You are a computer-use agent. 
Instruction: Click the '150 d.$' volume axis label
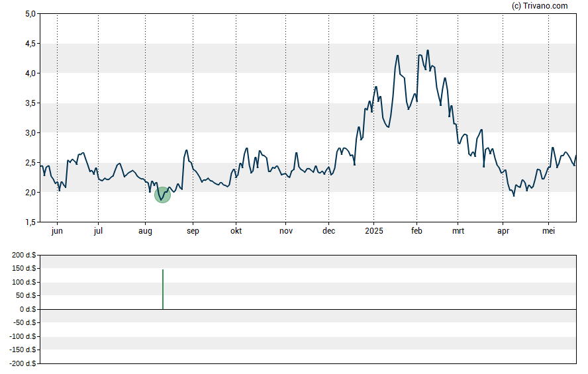tap(24, 268)
